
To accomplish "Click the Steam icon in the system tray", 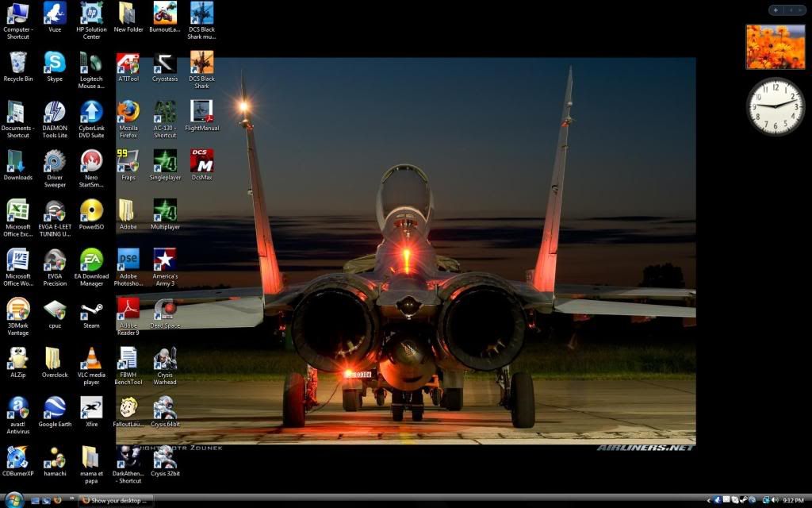I will click(x=743, y=499).
